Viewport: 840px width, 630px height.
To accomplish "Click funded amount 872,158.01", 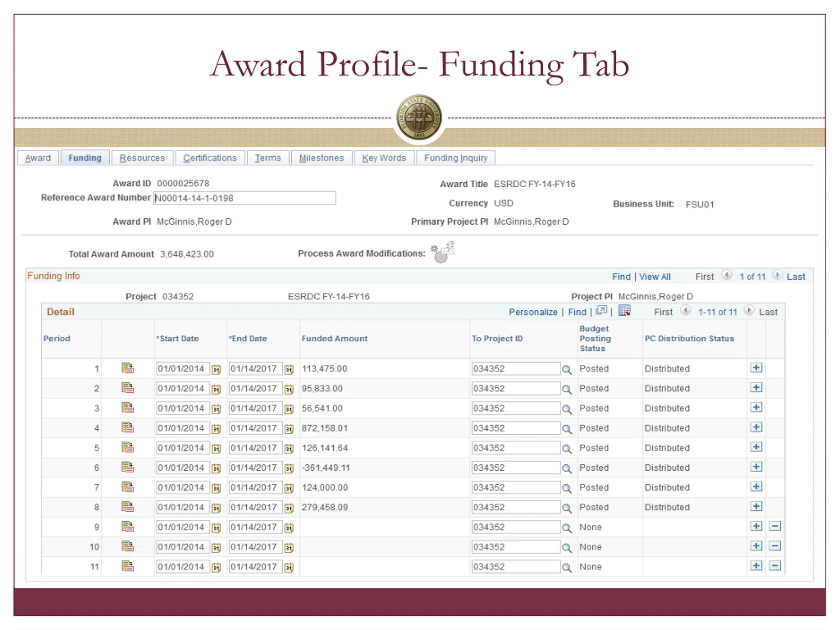I will (325, 428).
